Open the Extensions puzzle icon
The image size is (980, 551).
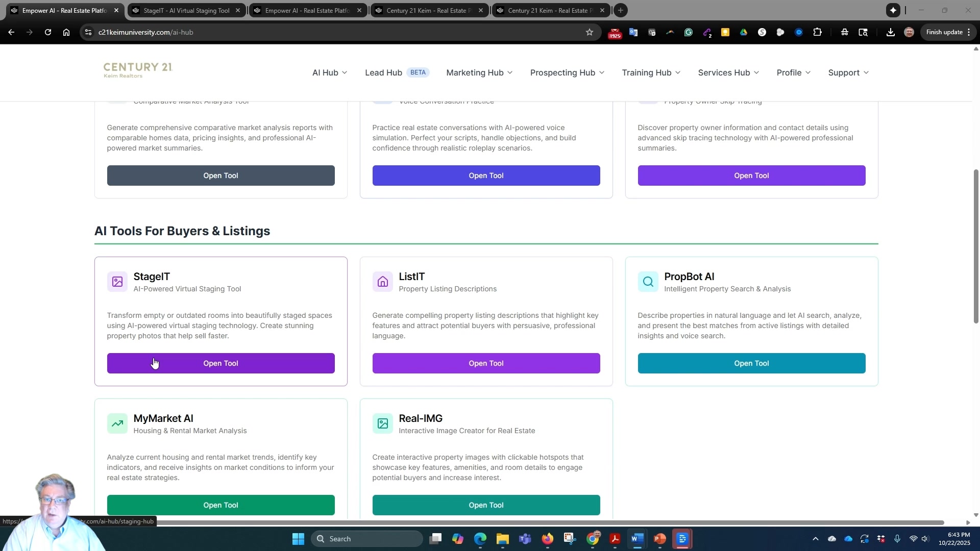pos(818,32)
